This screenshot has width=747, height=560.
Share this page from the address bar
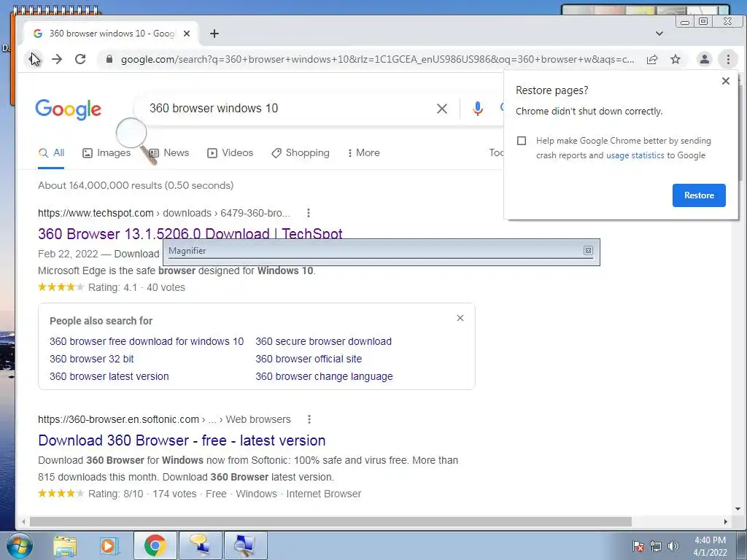[x=651, y=59]
